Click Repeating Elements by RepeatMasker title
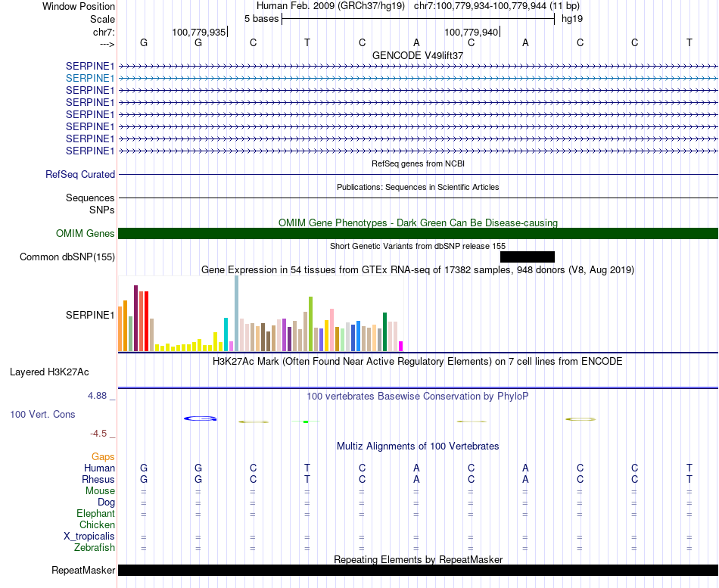719x588 pixels. click(419, 559)
